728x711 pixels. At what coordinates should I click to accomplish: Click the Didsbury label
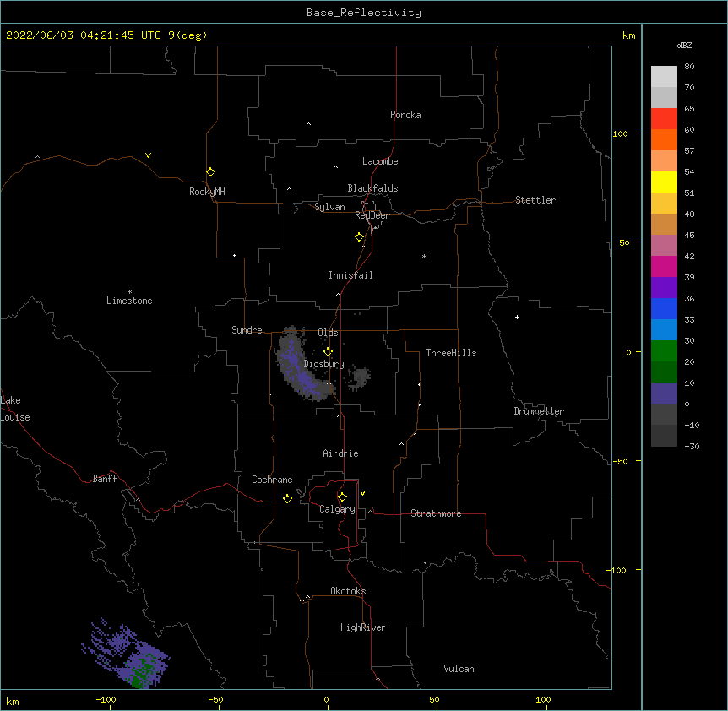(x=324, y=364)
